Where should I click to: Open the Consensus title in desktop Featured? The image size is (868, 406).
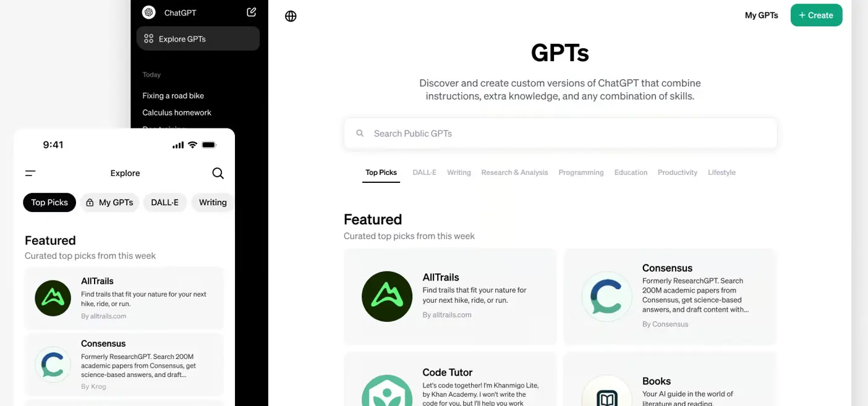coord(667,268)
